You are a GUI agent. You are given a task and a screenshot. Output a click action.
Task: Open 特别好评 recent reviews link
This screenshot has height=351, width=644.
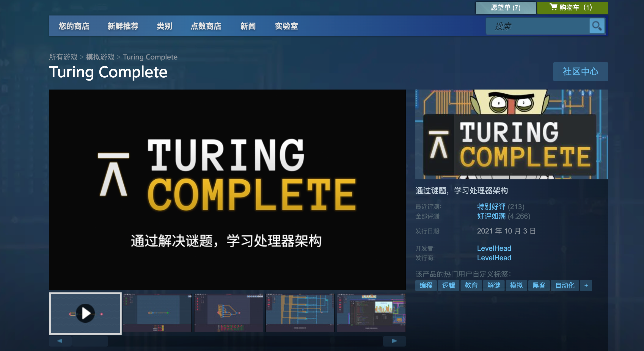491,206
